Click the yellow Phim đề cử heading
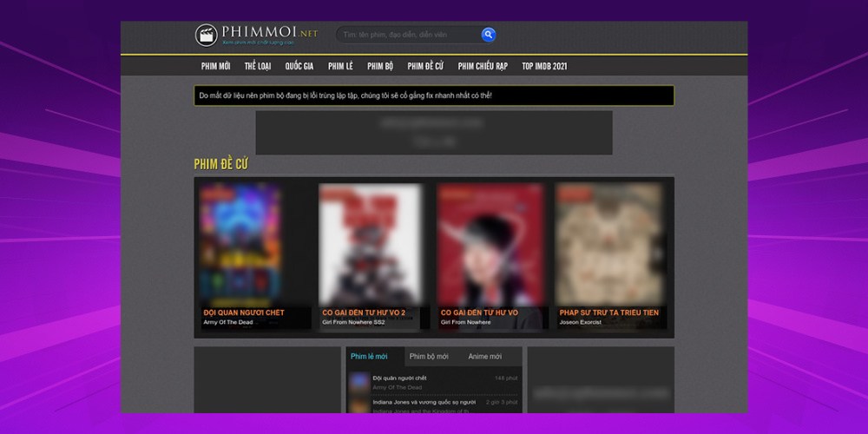The width and height of the screenshot is (868, 434). (x=220, y=164)
